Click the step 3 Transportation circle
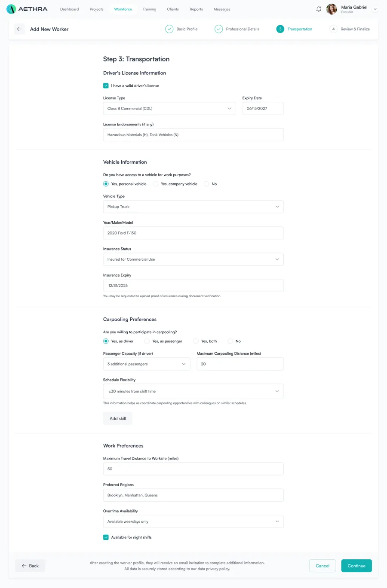This screenshot has height=588, width=387. coord(280,29)
